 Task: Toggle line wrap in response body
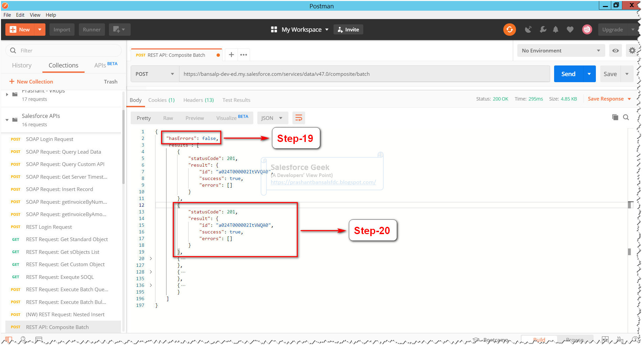(298, 118)
